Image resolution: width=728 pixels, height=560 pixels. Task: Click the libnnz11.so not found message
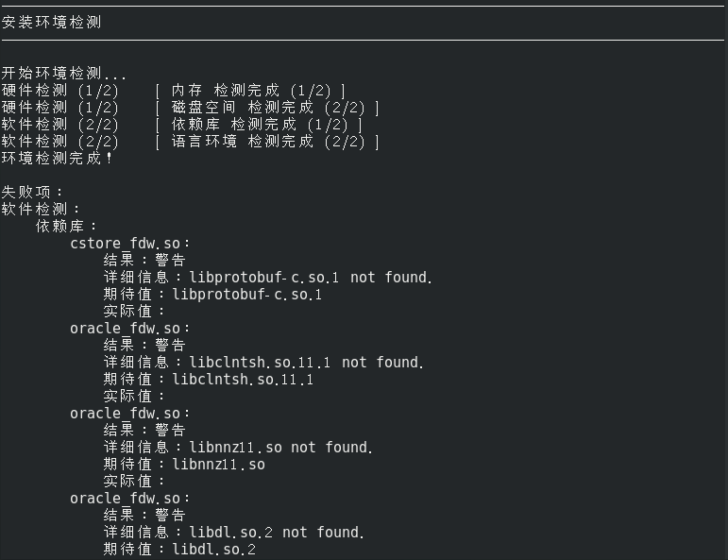(x=280, y=448)
